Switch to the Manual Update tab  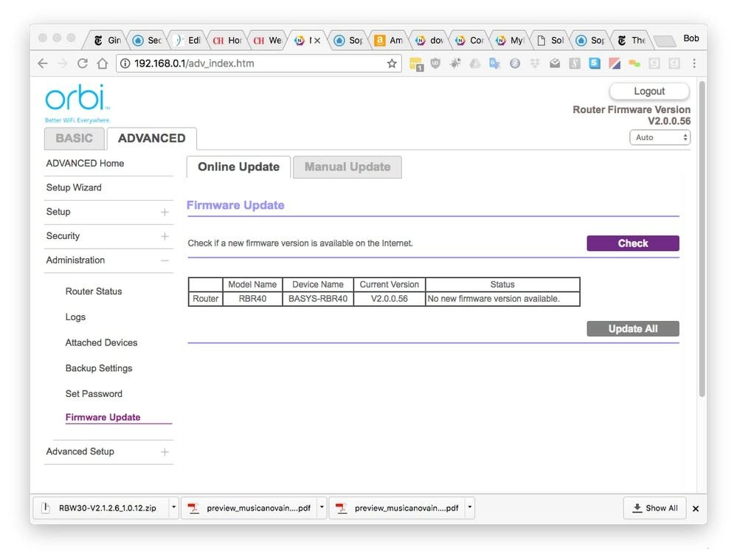click(347, 167)
